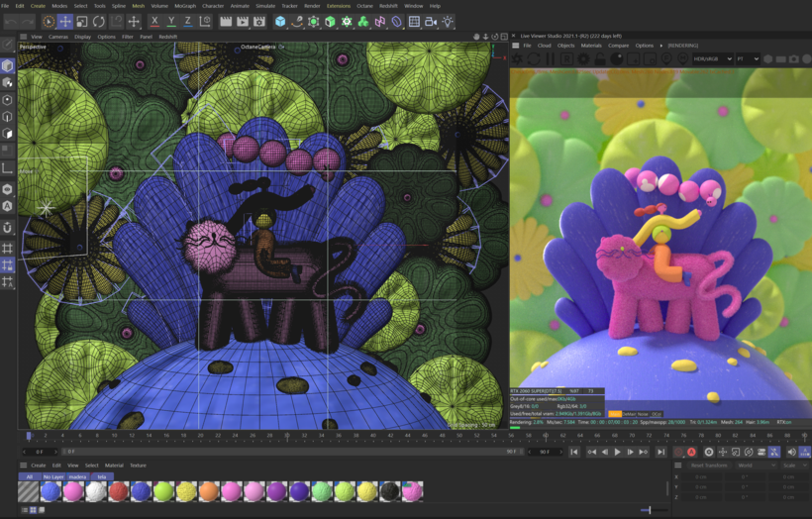Select the No Layer tab
The height and width of the screenshot is (519, 812).
[x=53, y=476]
